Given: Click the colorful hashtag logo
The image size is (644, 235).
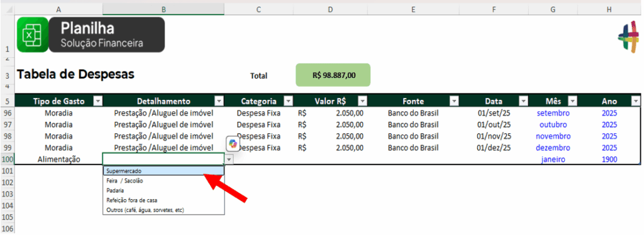Looking at the screenshot, I should coord(629,37).
